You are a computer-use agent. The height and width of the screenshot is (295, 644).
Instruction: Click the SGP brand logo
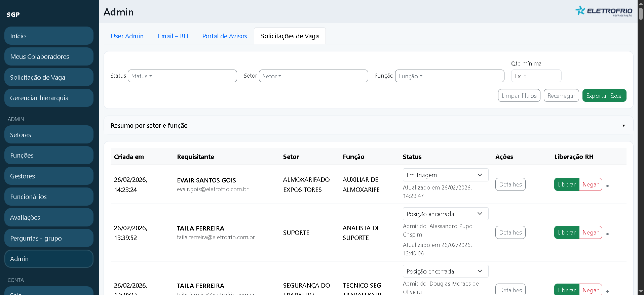point(13,14)
